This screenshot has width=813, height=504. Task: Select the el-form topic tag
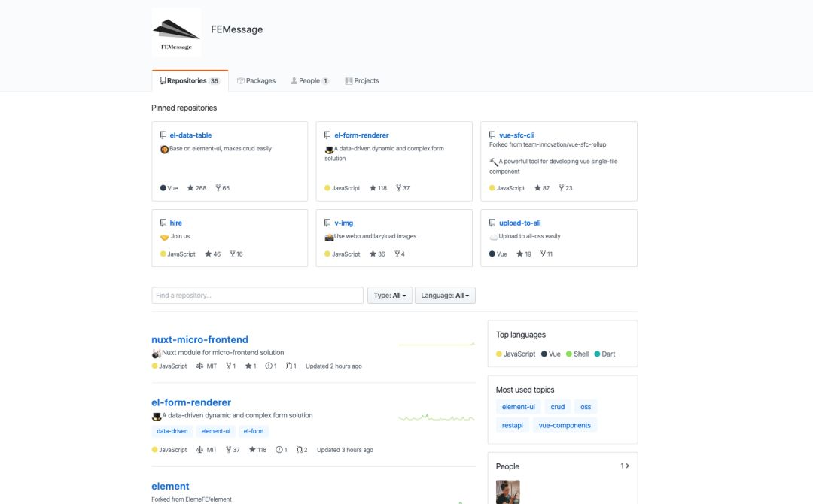[x=254, y=431]
